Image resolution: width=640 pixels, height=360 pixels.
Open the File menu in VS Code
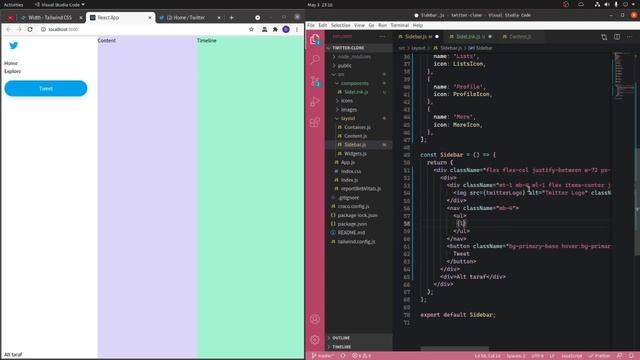tap(311, 25)
